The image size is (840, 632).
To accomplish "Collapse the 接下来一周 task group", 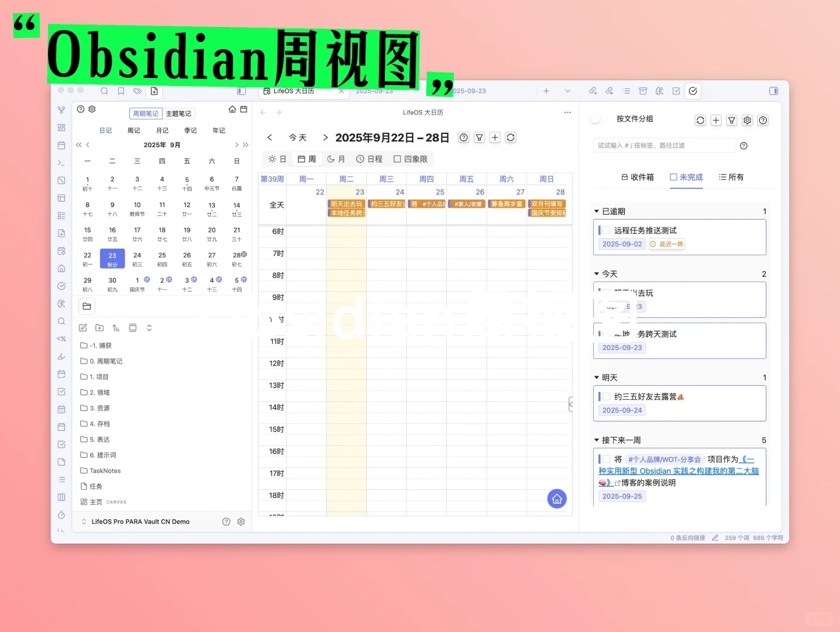I will [597, 440].
